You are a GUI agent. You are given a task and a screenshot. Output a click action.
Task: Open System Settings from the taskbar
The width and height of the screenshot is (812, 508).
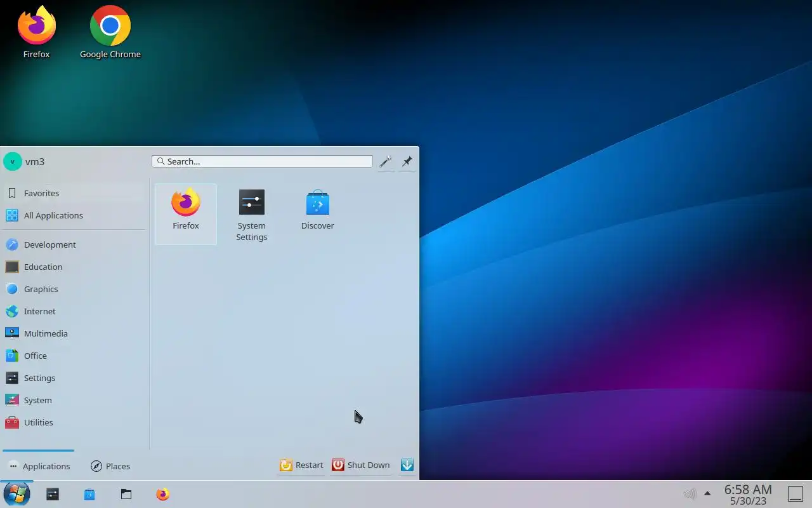[53, 494]
